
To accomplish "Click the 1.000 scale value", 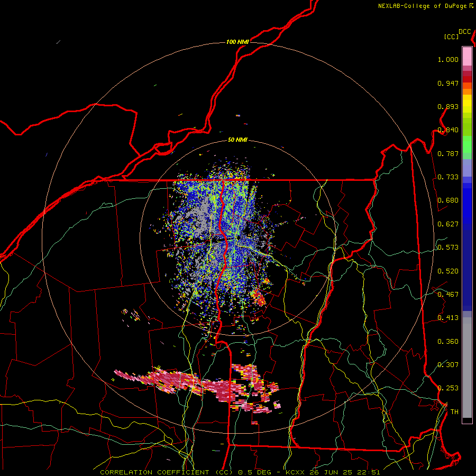I will point(448,59).
